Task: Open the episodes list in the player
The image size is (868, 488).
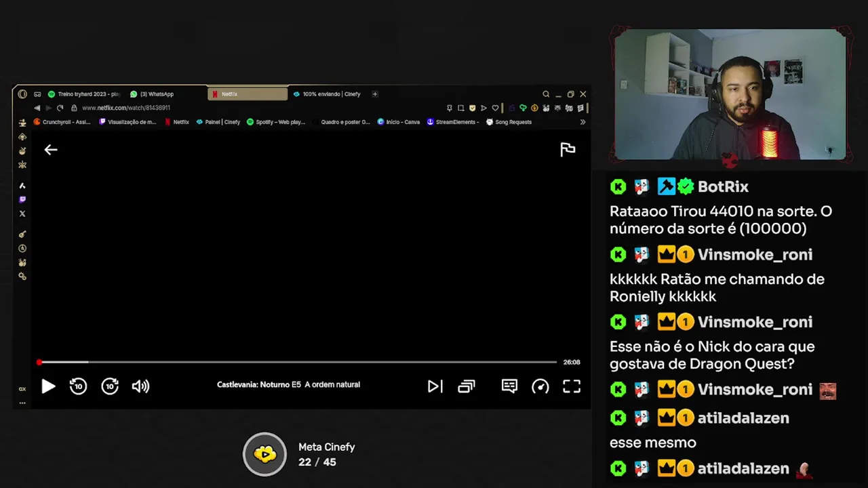Action: point(467,386)
